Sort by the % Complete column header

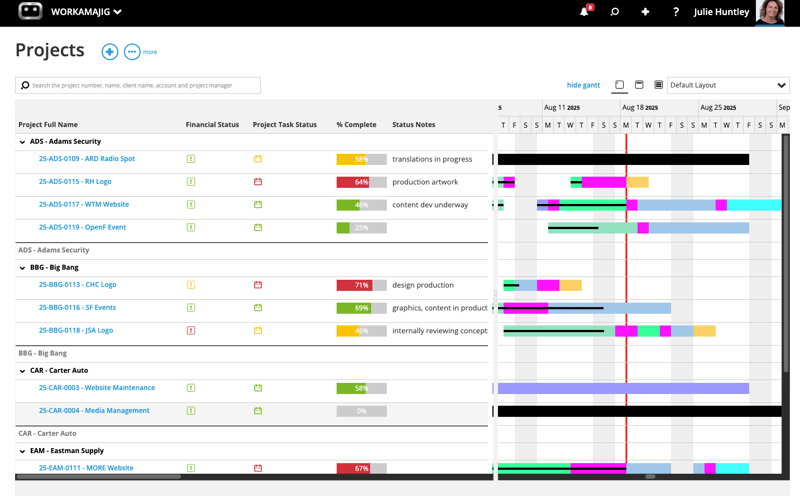click(356, 125)
